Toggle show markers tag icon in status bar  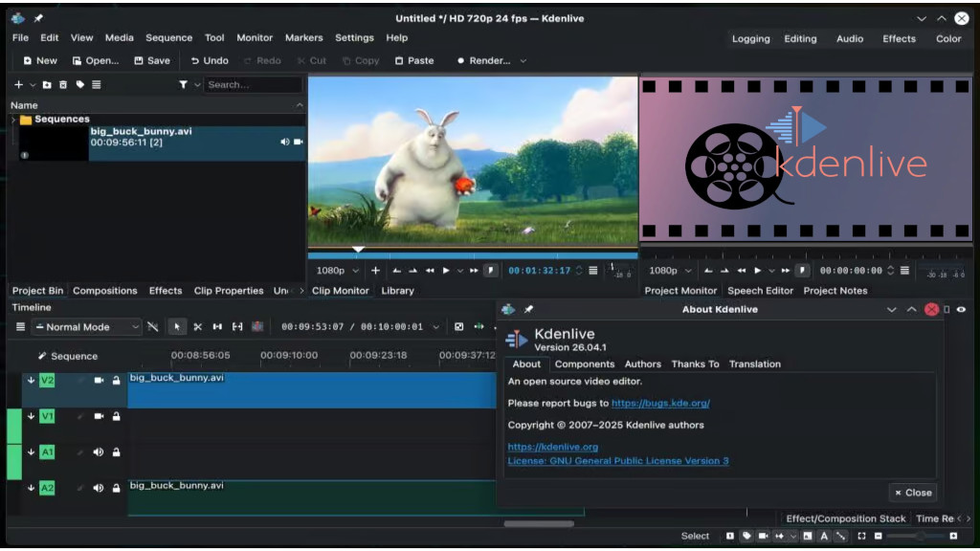pyautogui.click(x=746, y=536)
